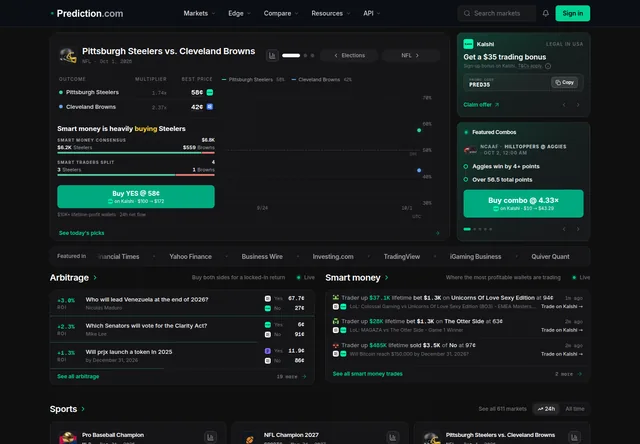Toggle Cleveland Browns chart legend line
640x444 pixels.
322,80
